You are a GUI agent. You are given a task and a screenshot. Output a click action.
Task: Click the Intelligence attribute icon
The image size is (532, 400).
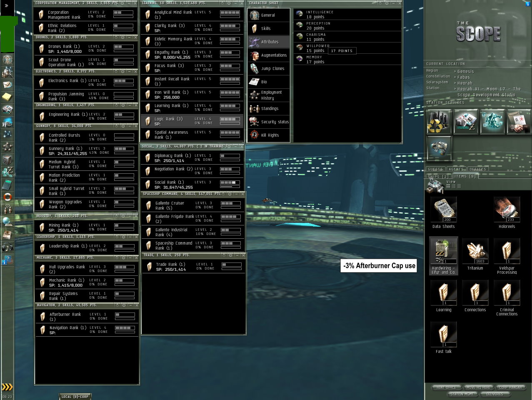299,14
